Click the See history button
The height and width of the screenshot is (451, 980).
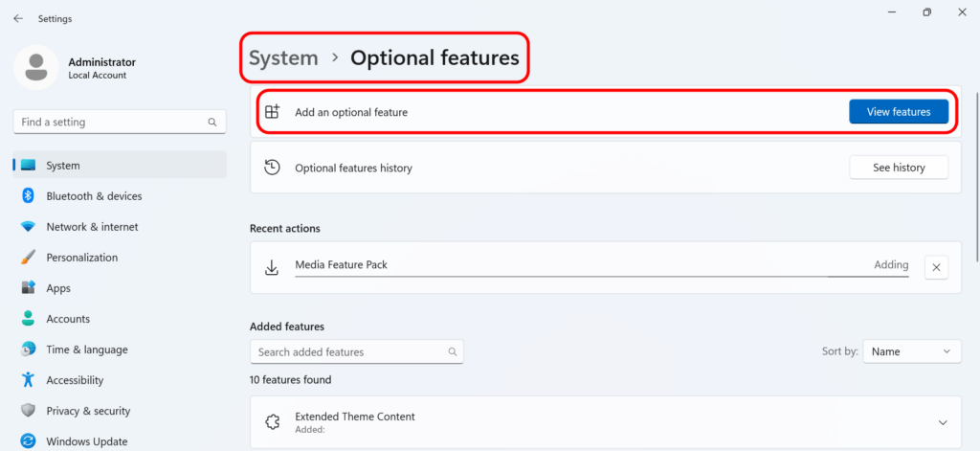click(x=898, y=168)
